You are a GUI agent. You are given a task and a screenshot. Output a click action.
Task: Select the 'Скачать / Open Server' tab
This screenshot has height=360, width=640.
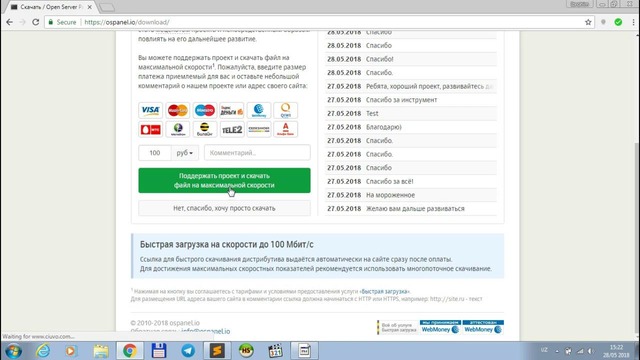51,7
